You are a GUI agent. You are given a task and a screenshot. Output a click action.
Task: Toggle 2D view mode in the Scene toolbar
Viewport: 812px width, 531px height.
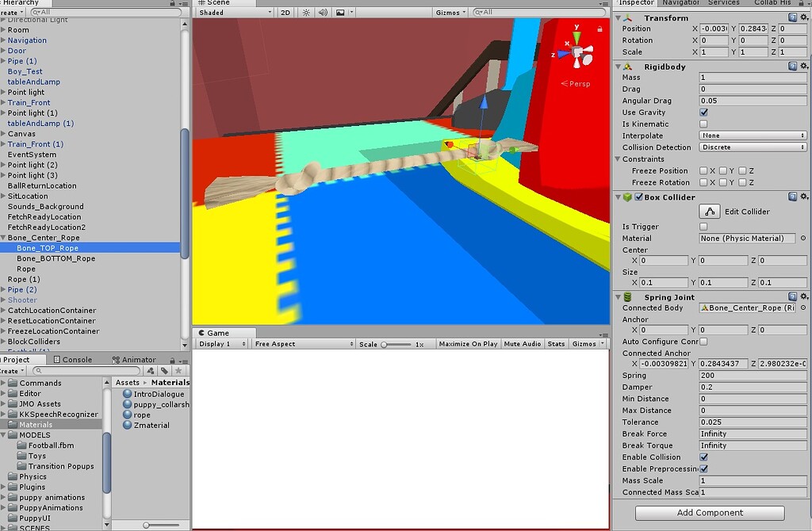click(284, 13)
